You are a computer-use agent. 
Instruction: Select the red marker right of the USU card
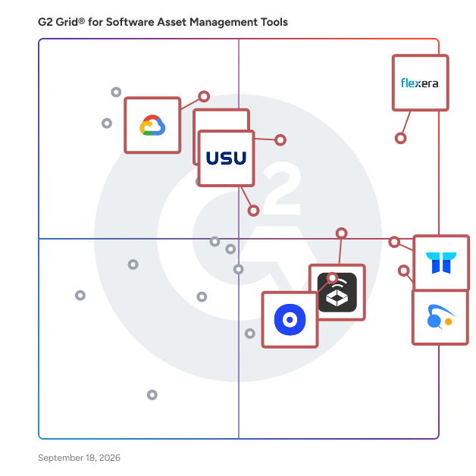pyautogui.click(x=280, y=140)
